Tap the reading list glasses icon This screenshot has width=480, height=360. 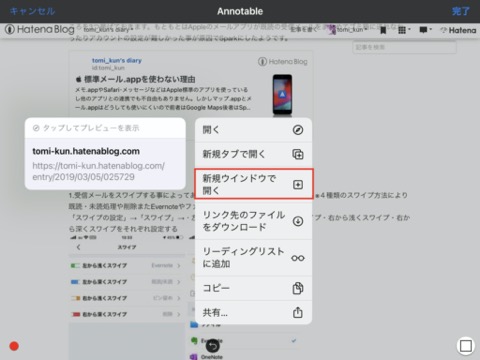coord(298,258)
